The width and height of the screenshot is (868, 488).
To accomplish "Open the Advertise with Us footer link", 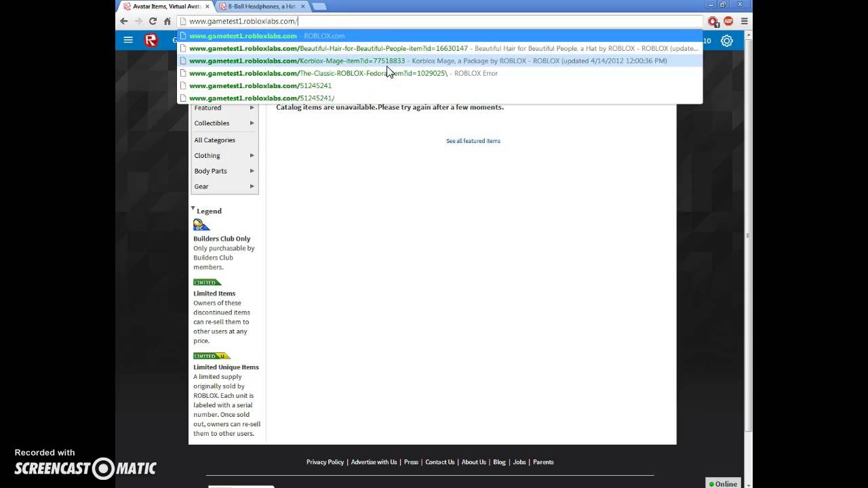I will tap(374, 462).
